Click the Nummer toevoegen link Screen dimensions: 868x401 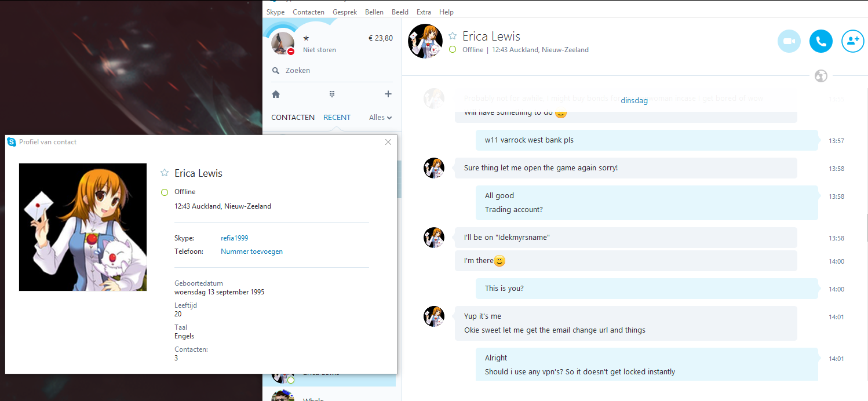click(x=251, y=251)
